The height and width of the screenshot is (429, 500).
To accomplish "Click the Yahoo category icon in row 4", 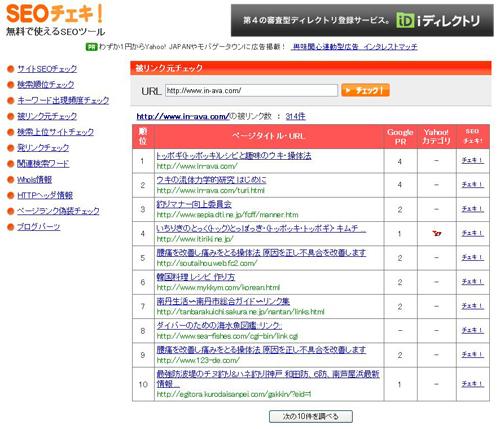I will 436,233.
